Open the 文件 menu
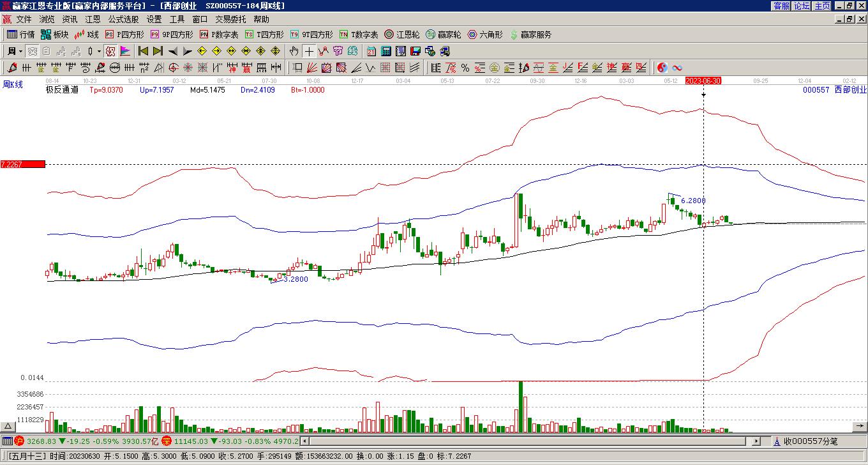Screen dimensions: 868x465 point(24,19)
